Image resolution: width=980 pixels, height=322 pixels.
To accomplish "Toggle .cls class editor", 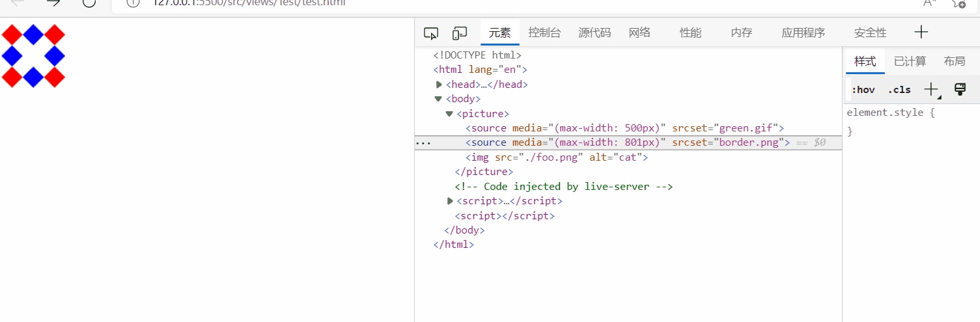I will pos(899,90).
